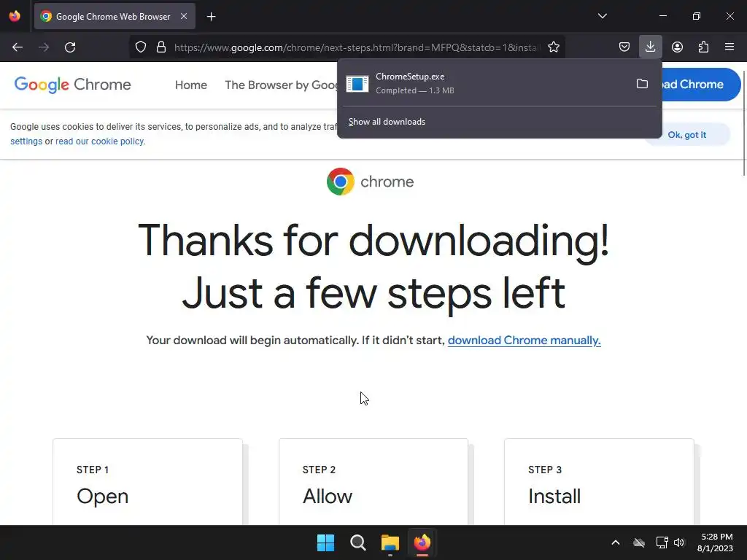The height and width of the screenshot is (560, 747).
Task: Click the Step 3 Install card
Action: click(x=600, y=482)
